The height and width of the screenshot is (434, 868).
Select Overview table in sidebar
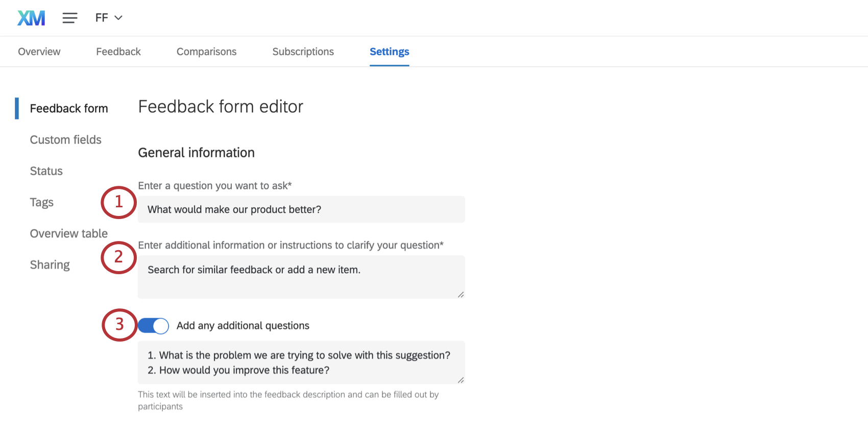coord(68,233)
